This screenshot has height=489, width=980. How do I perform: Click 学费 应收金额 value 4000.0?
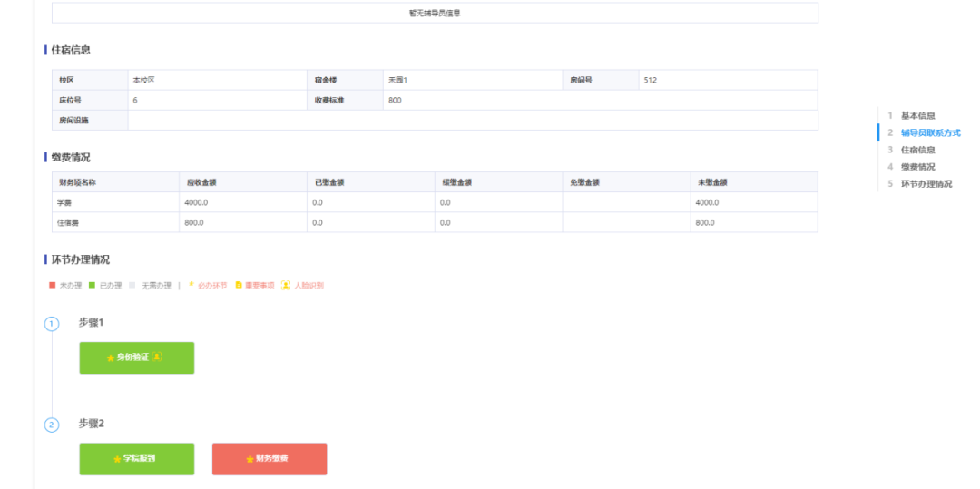pyautogui.click(x=196, y=202)
